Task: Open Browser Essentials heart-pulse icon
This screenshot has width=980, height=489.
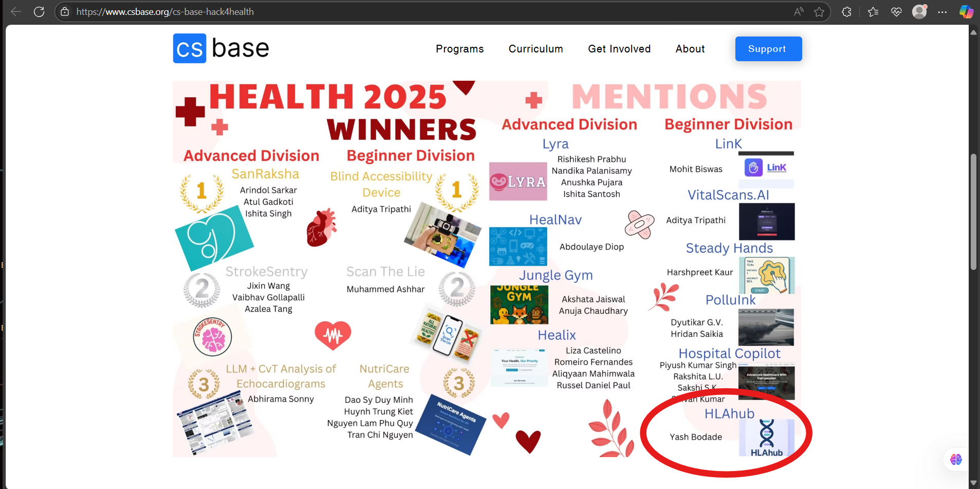Action: click(896, 12)
